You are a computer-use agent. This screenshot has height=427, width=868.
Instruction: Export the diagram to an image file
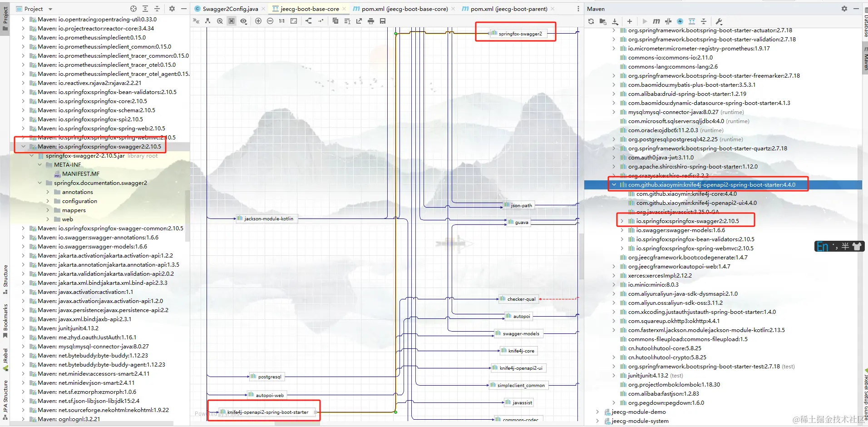tap(359, 21)
